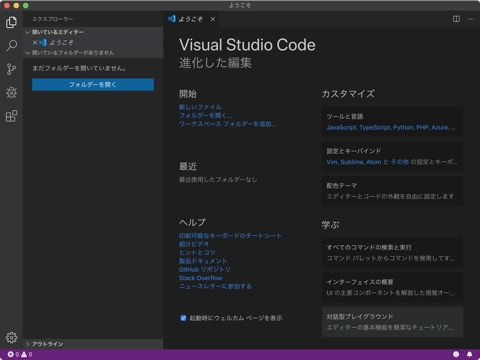This screenshot has width=480, height=360.
Task: Open notifications bell in status bar
Action: (x=469, y=354)
